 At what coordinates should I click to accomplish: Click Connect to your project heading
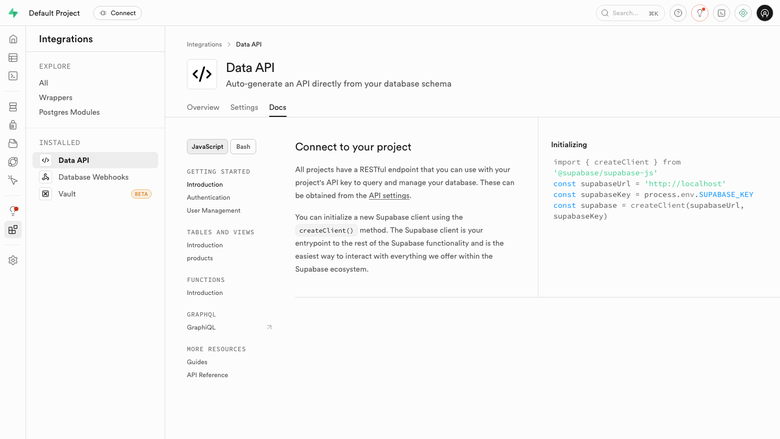[x=353, y=147]
